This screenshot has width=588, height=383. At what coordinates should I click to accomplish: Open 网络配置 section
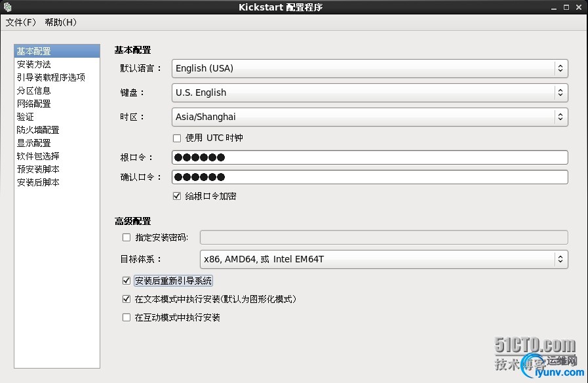[x=57, y=104]
